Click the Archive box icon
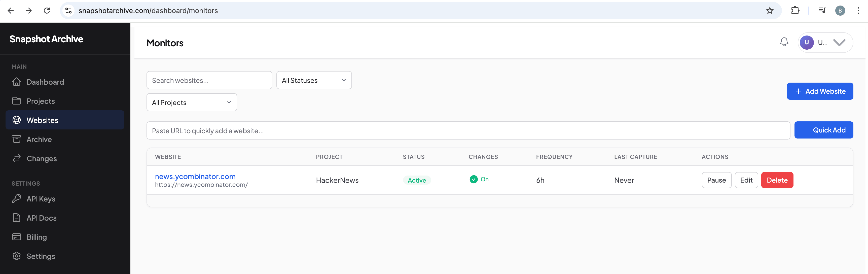The image size is (868, 274). coord(17,139)
